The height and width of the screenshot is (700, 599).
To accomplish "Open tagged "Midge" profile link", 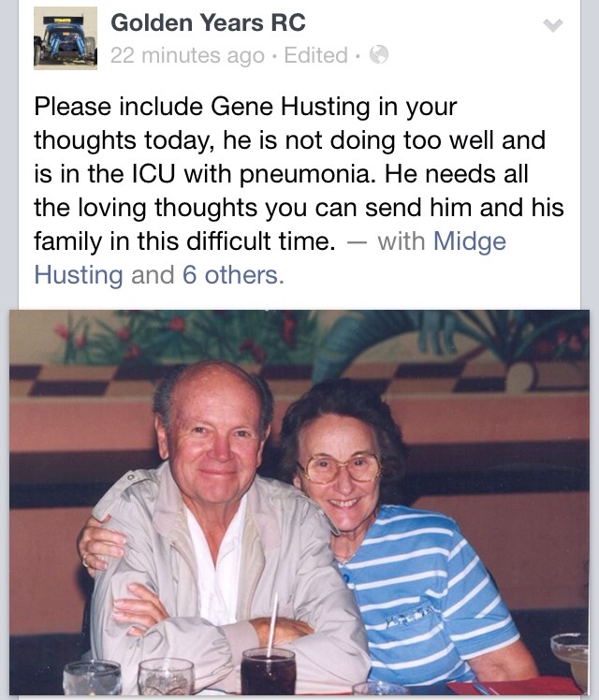I will (x=470, y=241).
